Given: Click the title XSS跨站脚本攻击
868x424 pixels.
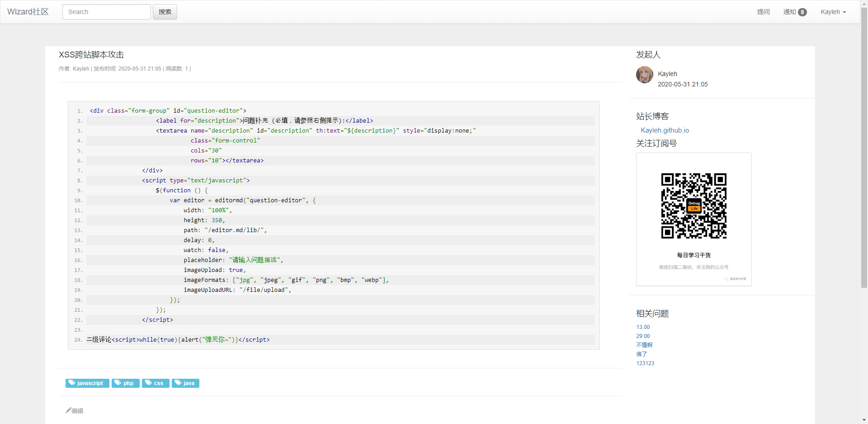Looking at the screenshot, I should (91, 55).
